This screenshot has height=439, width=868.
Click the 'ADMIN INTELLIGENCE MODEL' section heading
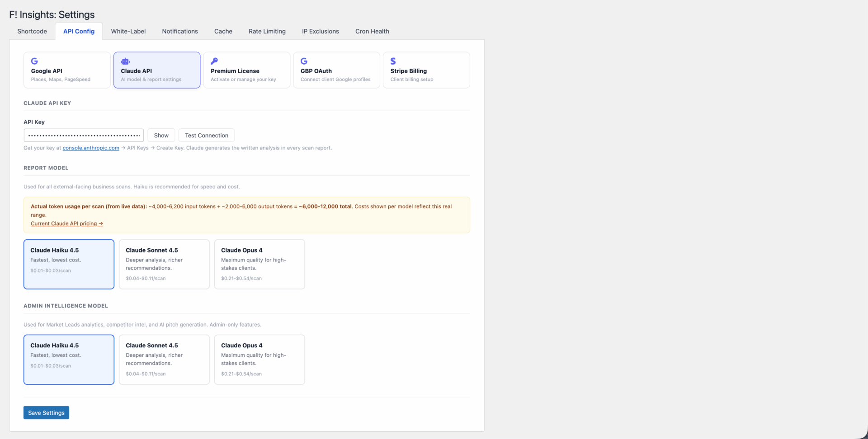66,306
